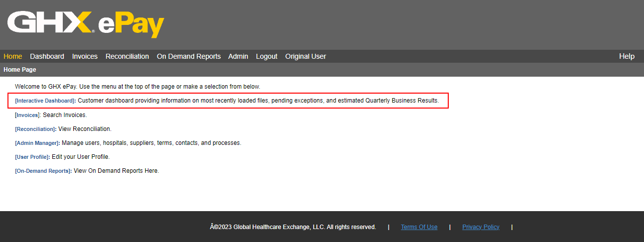Open the Dashboard menu in navigation bar

[47, 56]
